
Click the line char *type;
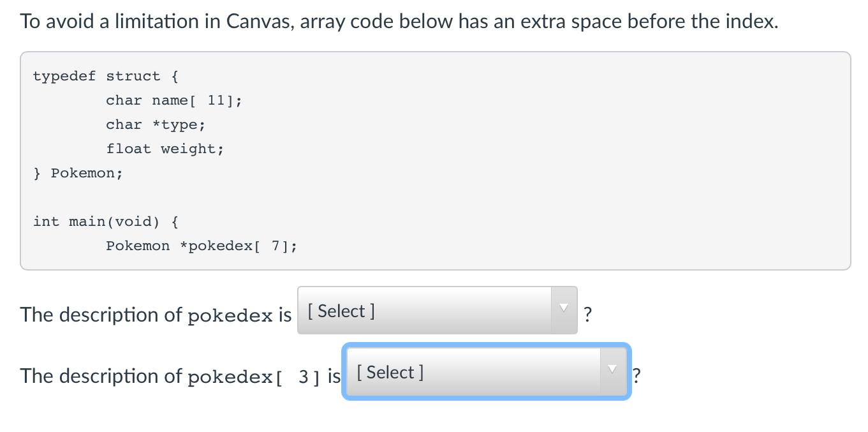156,124
